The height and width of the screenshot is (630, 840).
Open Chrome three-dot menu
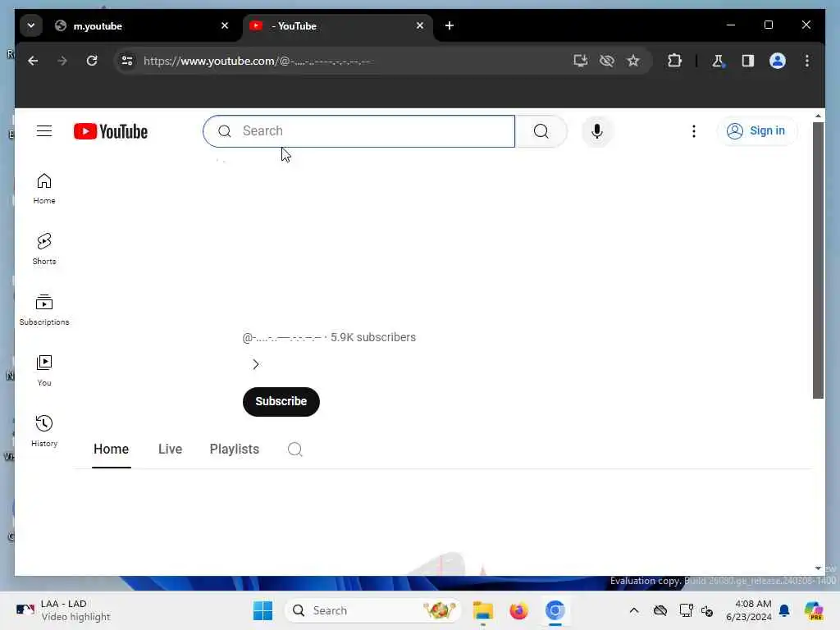[807, 61]
